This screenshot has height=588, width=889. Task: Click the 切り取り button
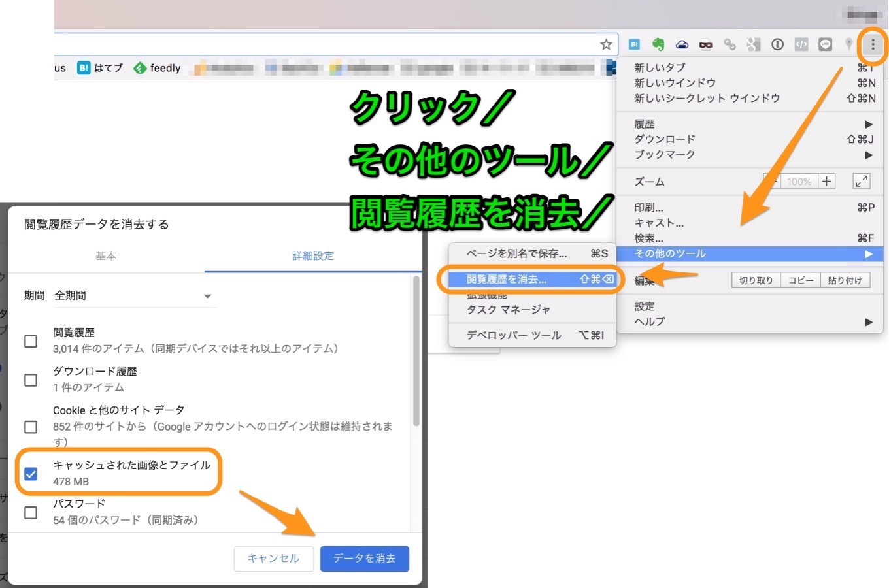[756, 280]
